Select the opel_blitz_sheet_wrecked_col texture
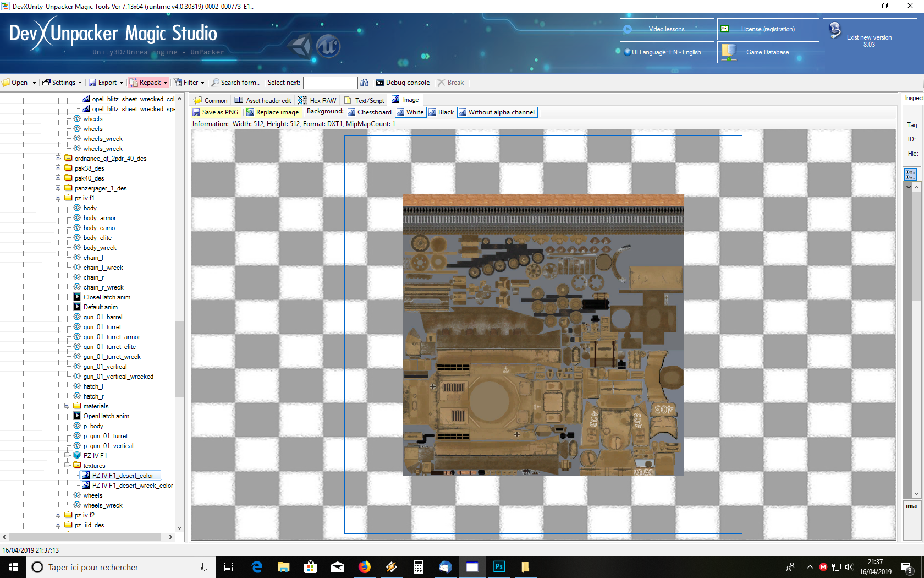Screen dimensions: 924x578 (x=133, y=99)
